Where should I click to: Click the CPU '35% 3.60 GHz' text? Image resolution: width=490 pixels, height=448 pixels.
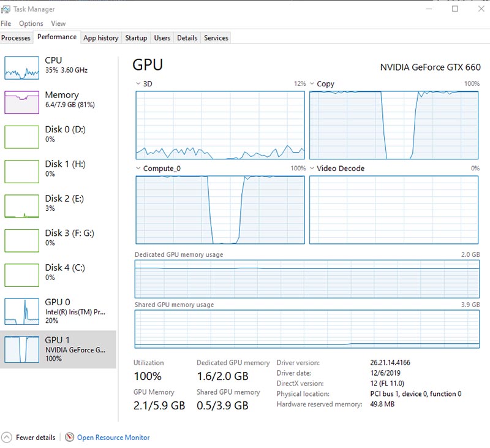pyautogui.click(x=66, y=70)
